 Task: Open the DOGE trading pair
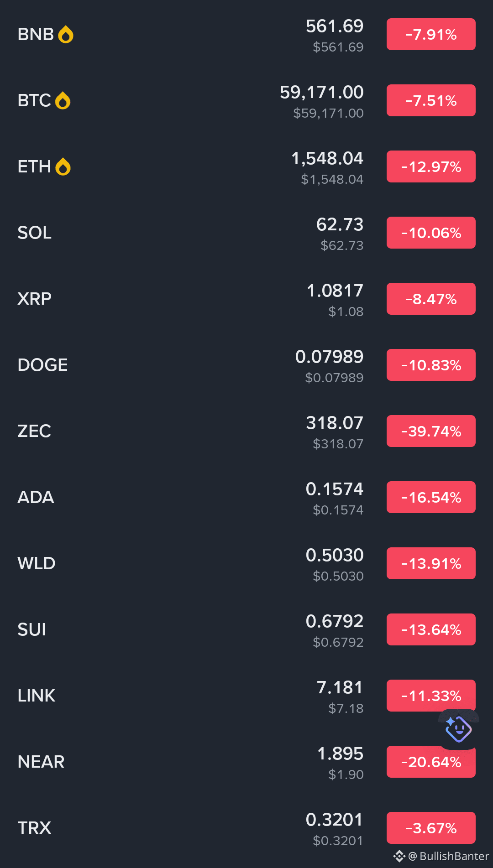(x=246, y=365)
